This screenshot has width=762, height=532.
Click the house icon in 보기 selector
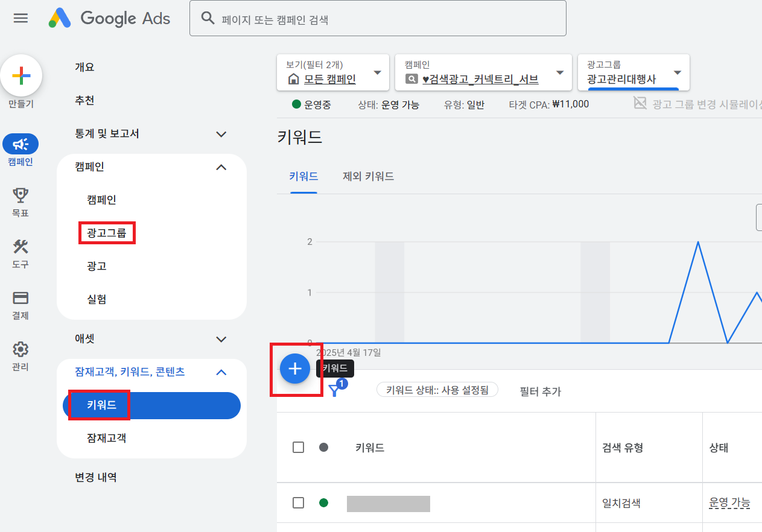click(293, 79)
